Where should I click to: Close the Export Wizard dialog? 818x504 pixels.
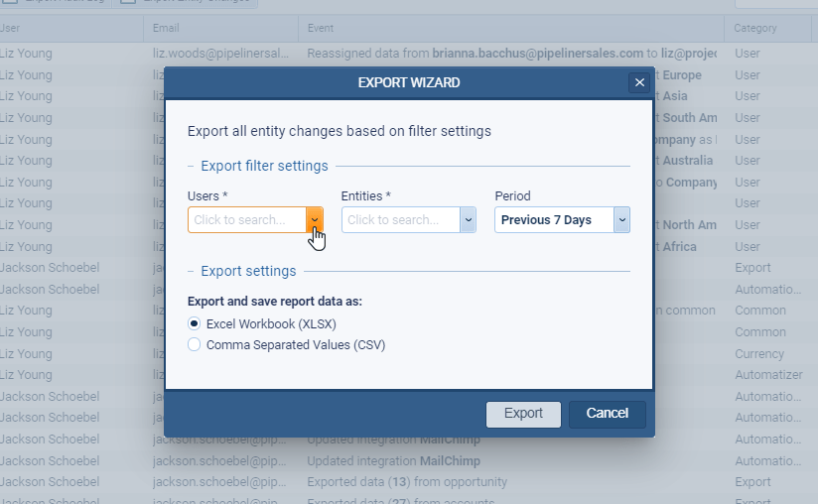click(x=639, y=83)
